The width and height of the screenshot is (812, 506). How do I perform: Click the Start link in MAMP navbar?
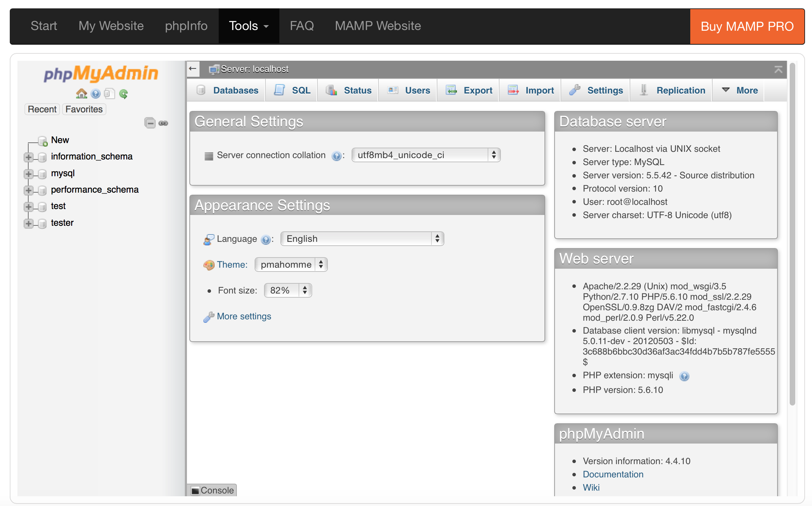(44, 26)
